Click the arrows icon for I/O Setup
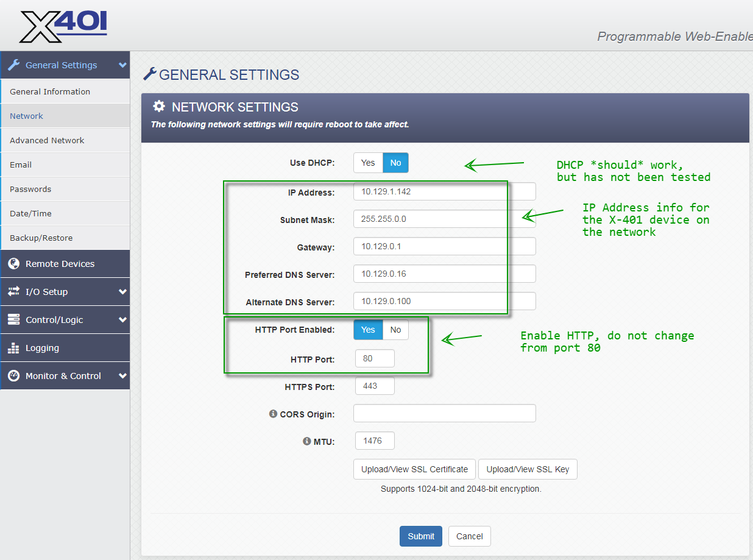Viewport: 753px width, 560px height. [x=13, y=292]
